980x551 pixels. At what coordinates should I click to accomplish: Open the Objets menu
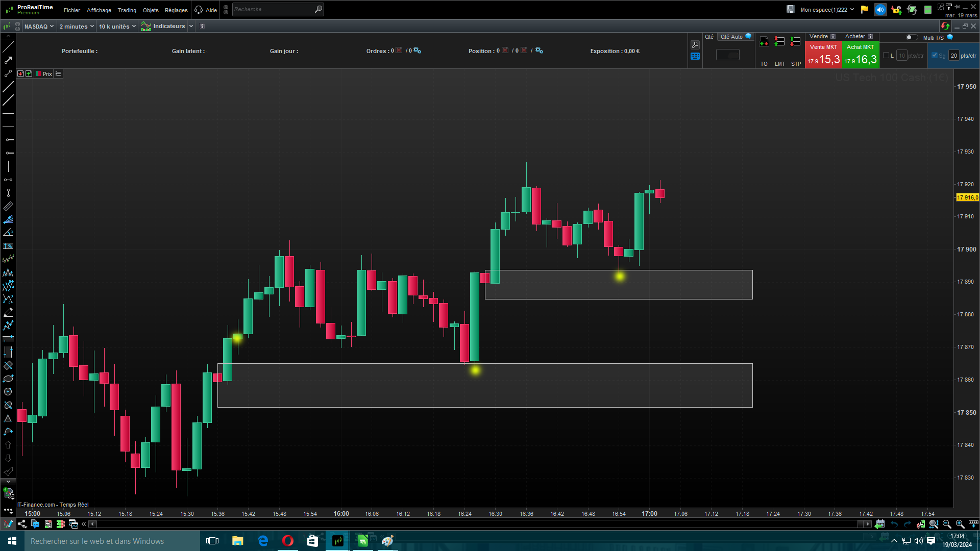point(151,10)
